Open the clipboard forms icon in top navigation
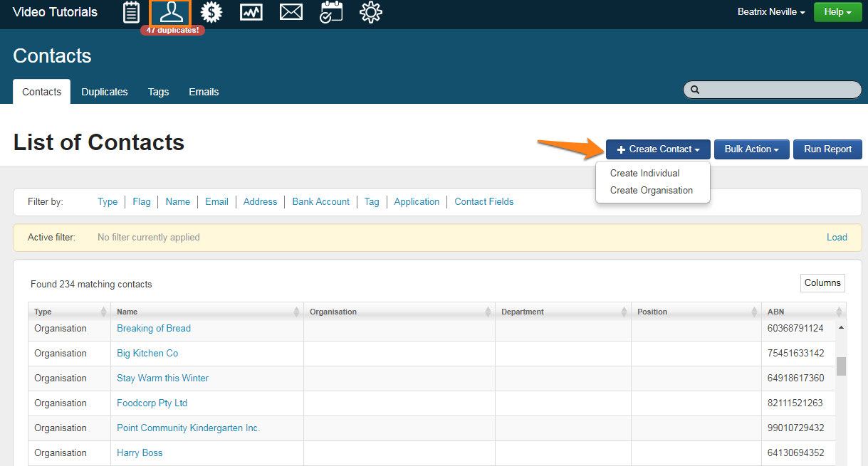Screen dimensions: 868x466 [131, 12]
